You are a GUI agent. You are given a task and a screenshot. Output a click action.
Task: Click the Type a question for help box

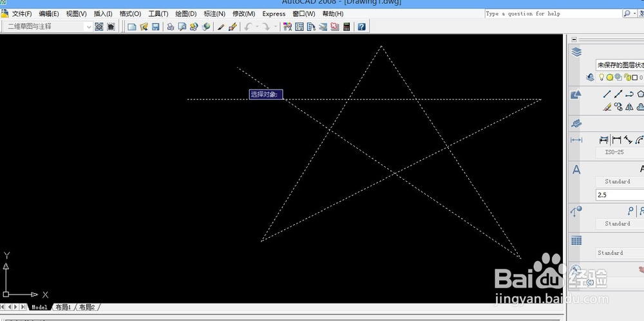click(x=553, y=14)
